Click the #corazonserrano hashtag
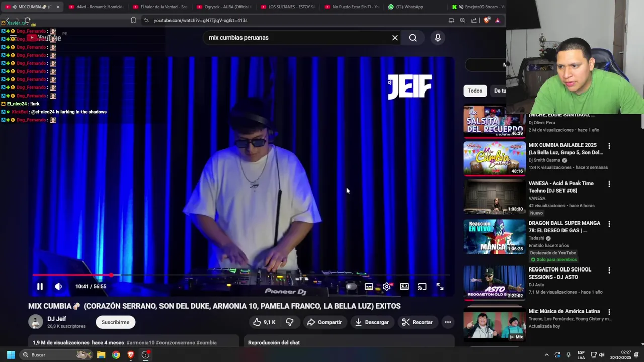The height and width of the screenshot is (362, 644). pyautogui.click(x=176, y=343)
